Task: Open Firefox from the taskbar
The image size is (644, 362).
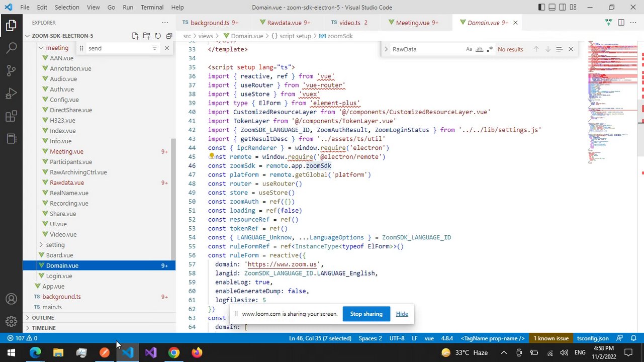Action: coord(197,352)
